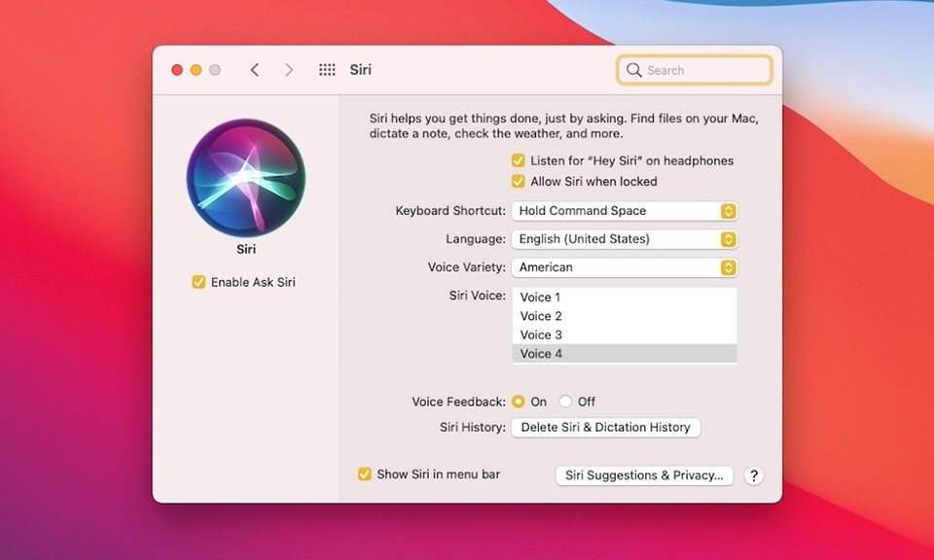Go forward with the right chevron
Screen dimensions: 934x560
pos(289,70)
